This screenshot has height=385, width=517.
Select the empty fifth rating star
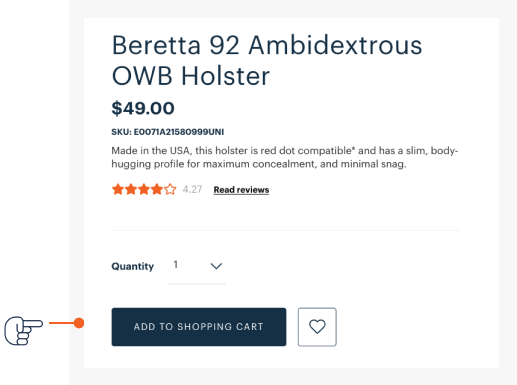click(170, 189)
